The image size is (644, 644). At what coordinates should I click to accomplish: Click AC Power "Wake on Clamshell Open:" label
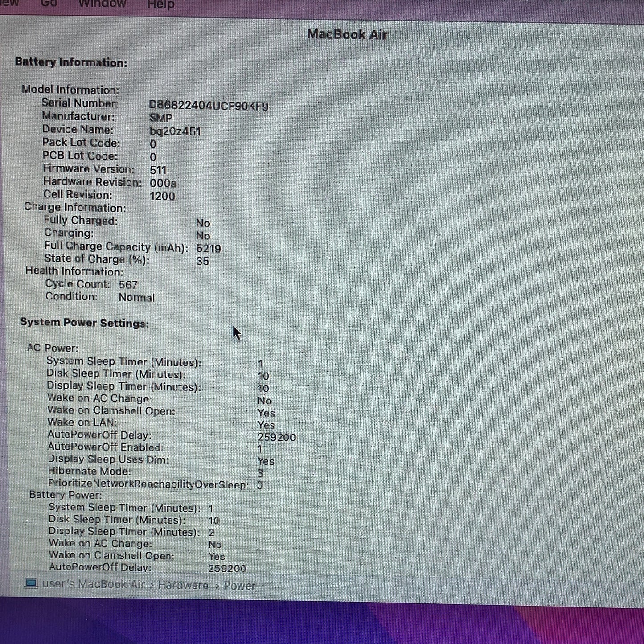(111, 410)
